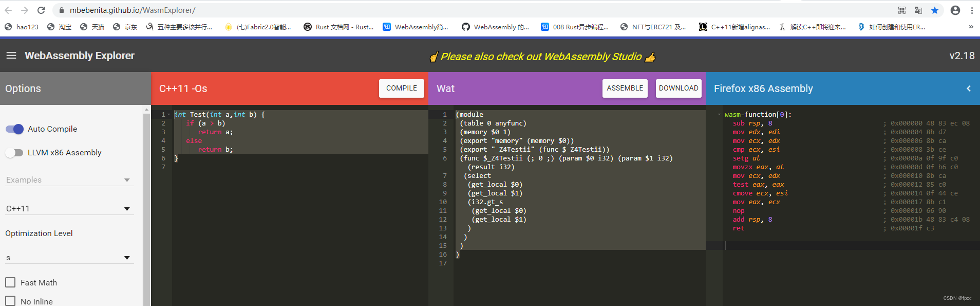The width and height of the screenshot is (980, 306).
Task: Open the Rust 文档网 bookmark
Action: pyautogui.click(x=339, y=27)
